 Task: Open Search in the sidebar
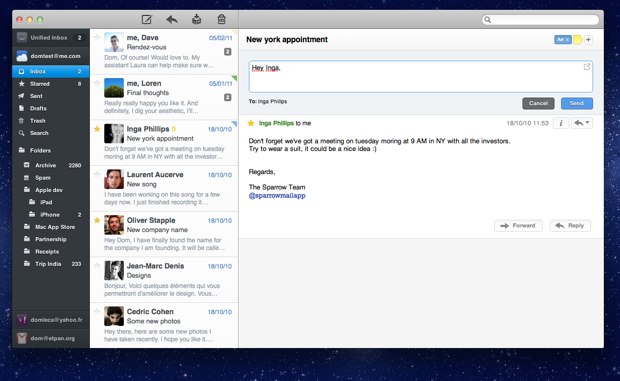51,133
